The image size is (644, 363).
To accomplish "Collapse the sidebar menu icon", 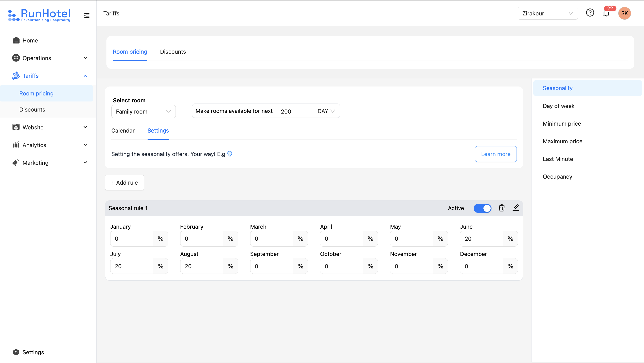I will coord(87,15).
